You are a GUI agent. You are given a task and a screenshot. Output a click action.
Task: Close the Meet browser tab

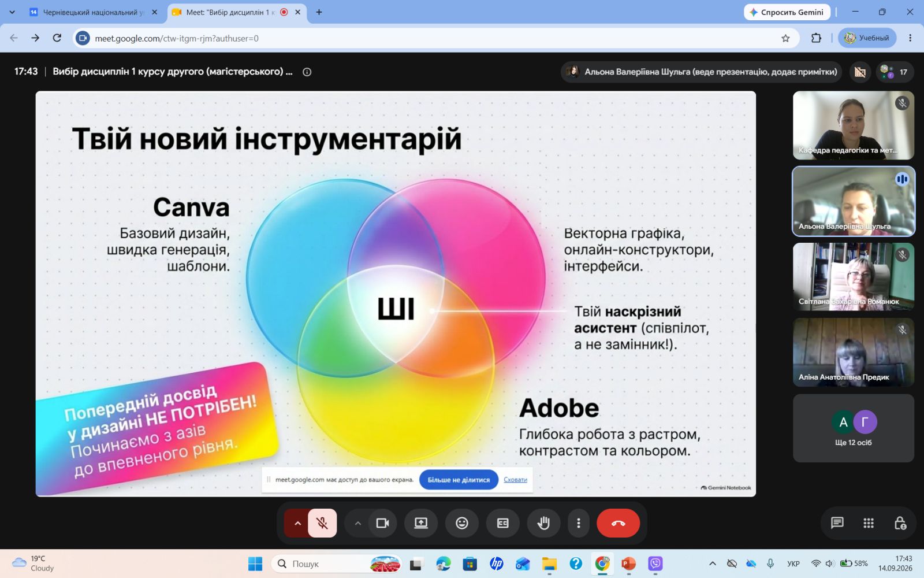click(x=297, y=12)
